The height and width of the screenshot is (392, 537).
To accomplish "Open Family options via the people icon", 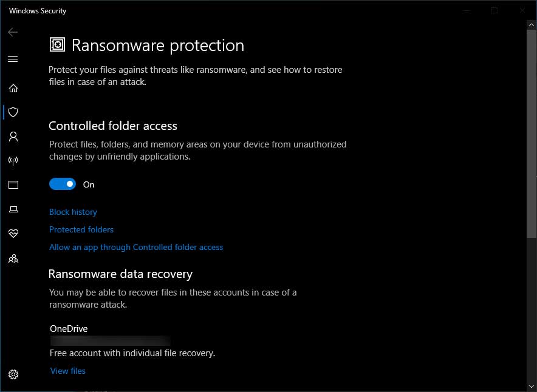I will 13,259.
